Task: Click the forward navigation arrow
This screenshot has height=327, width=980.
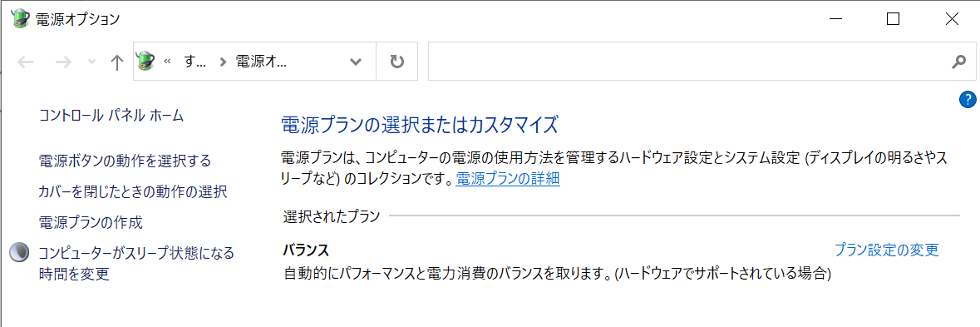Action: tap(63, 62)
